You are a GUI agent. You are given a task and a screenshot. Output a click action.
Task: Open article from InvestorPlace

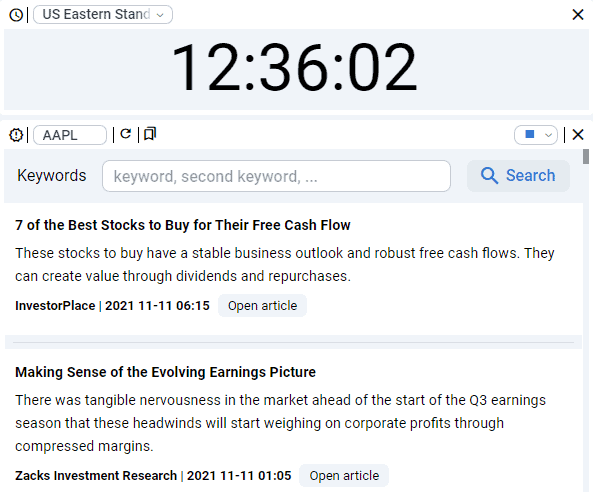(x=262, y=306)
